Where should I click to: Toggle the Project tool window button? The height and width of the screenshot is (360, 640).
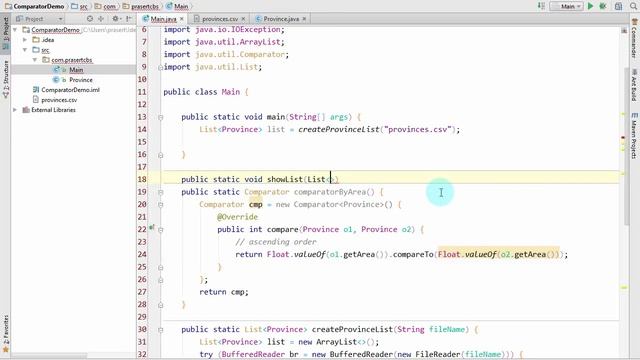click(x=6, y=33)
